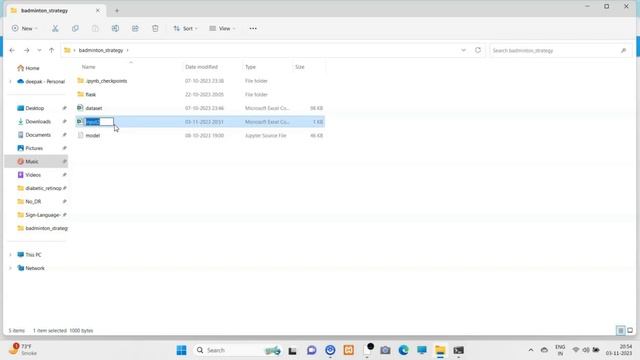Expand the This PC node
The height and width of the screenshot is (360, 640).
pos(11,255)
